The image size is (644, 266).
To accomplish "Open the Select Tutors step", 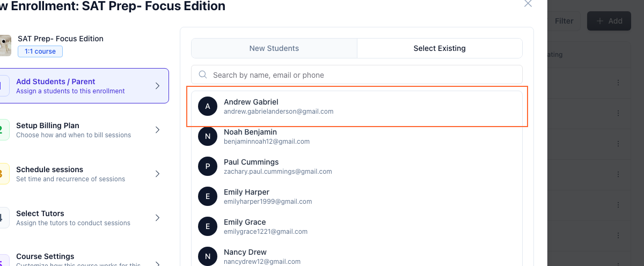I will pos(84,218).
